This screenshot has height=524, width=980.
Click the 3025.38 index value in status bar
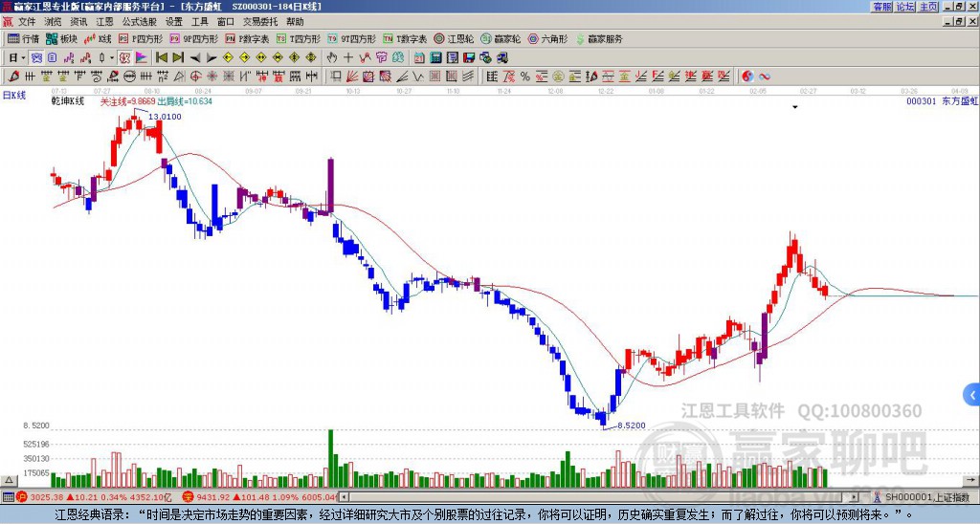(47, 497)
